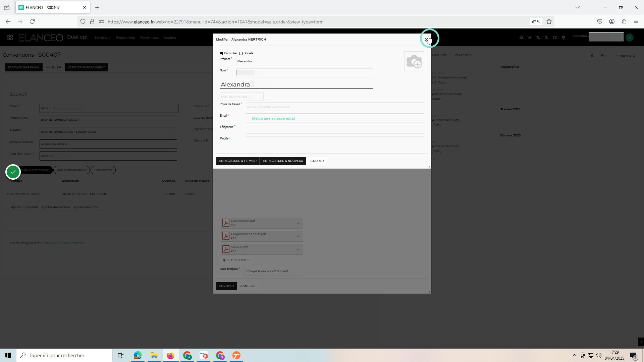Click the debug bug icon in navbar

tap(521, 38)
